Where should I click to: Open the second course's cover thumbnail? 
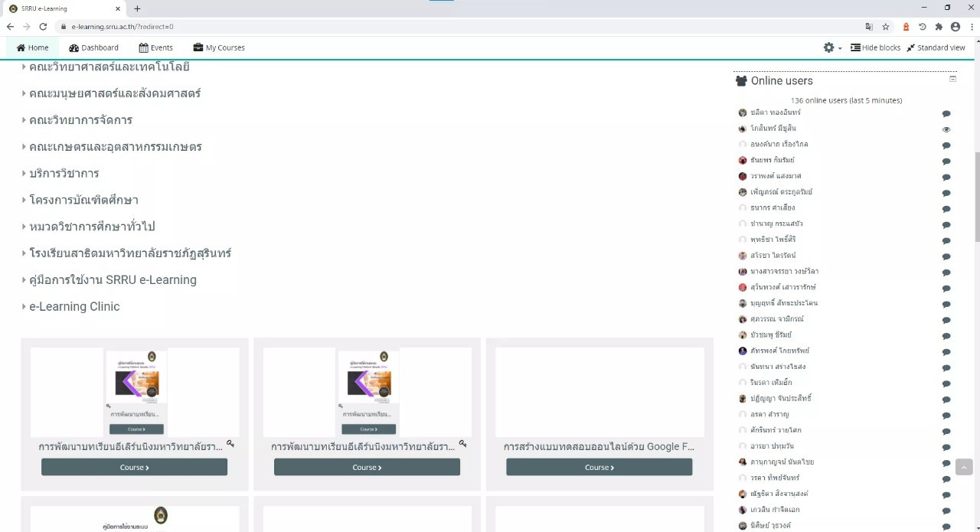[x=367, y=392]
